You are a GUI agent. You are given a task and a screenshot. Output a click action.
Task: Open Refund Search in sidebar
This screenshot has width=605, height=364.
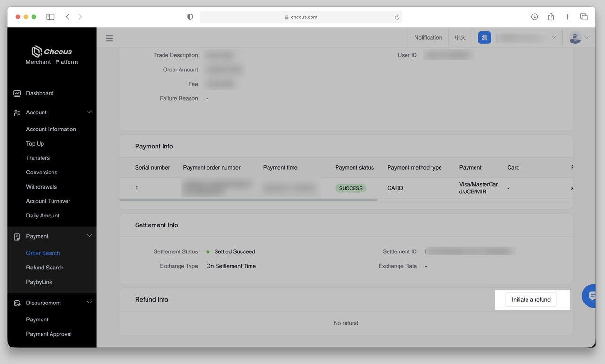click(x=45, y=268)
